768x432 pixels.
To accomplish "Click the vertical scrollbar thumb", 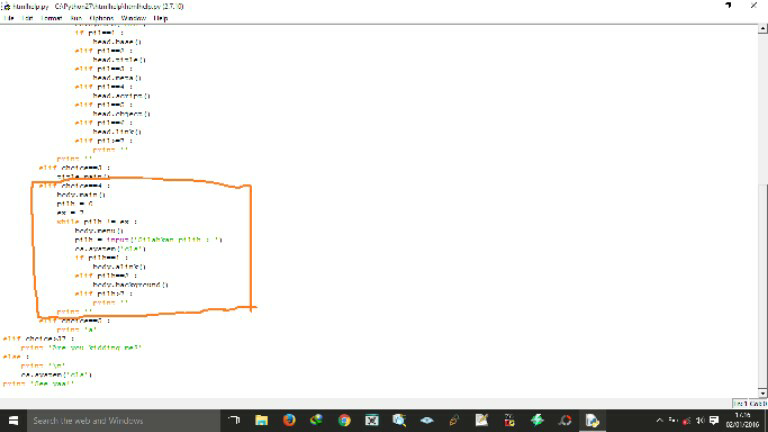I will pos(763,286).
